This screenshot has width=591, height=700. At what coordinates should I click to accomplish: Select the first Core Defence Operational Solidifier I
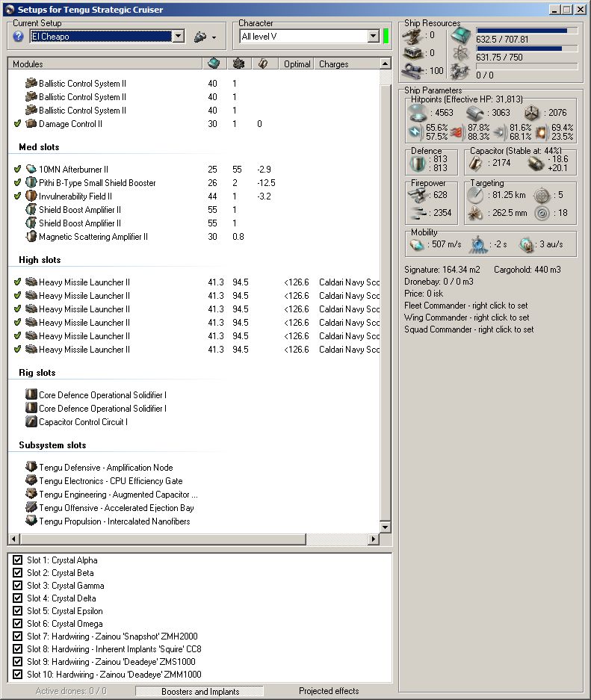coord(194,395)
